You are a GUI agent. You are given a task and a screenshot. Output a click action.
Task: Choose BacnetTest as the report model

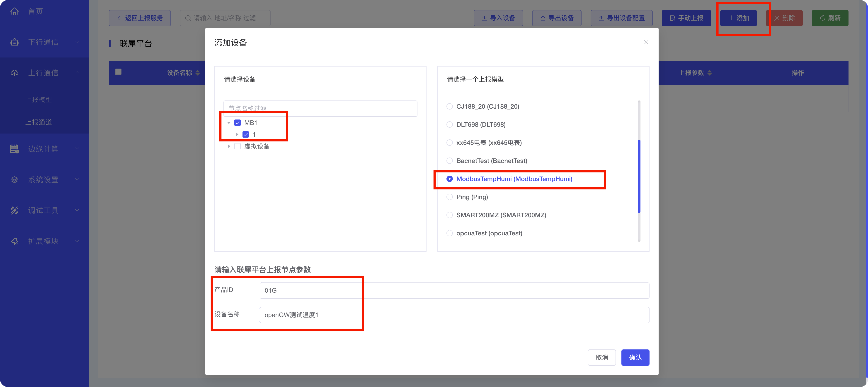[x=449, y=161]
